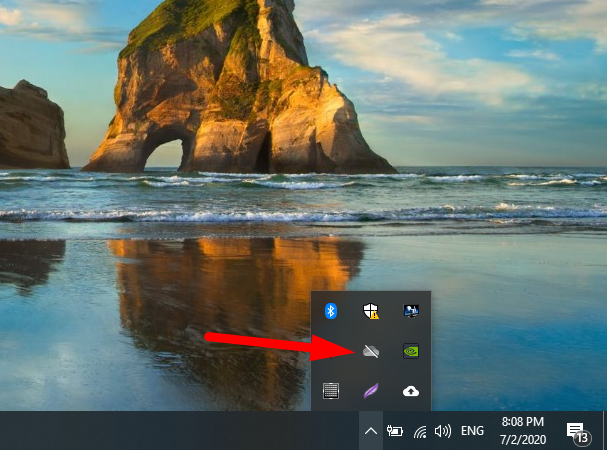Click the purple feather tray icon

click(x=371, y=391)
